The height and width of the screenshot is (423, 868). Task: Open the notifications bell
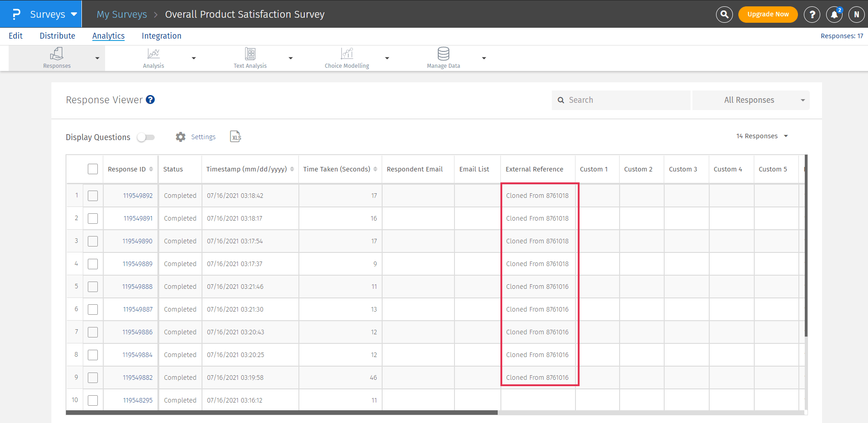click(833, 14)
